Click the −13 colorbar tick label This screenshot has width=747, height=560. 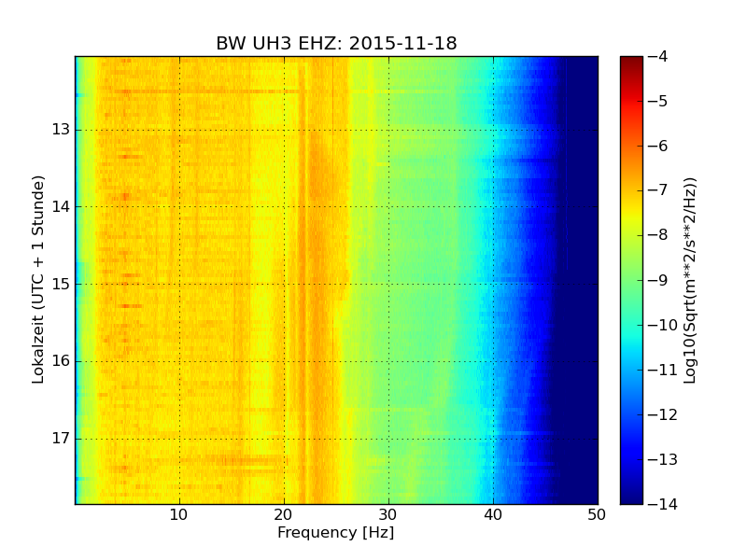(663, 459)
